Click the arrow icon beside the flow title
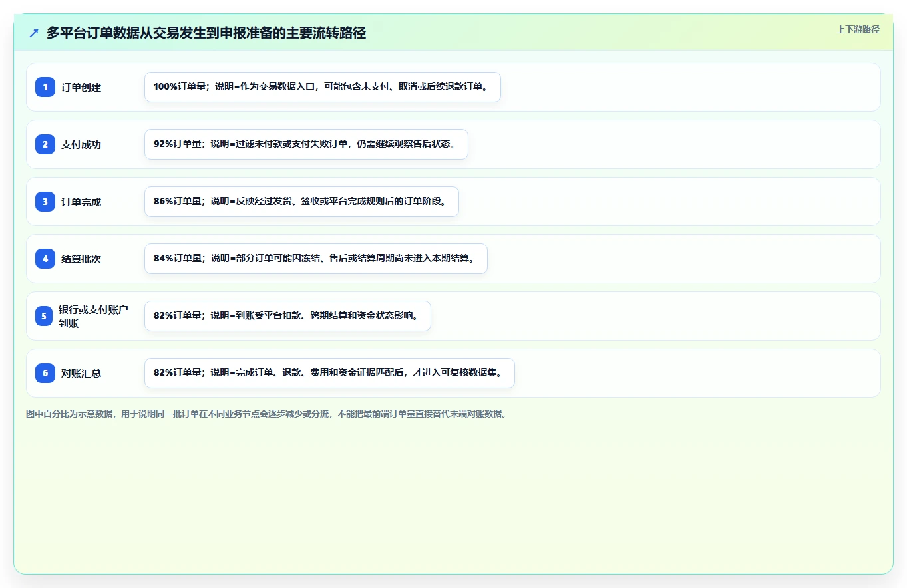This screenshot has width=907, height=588. point(34,33)
